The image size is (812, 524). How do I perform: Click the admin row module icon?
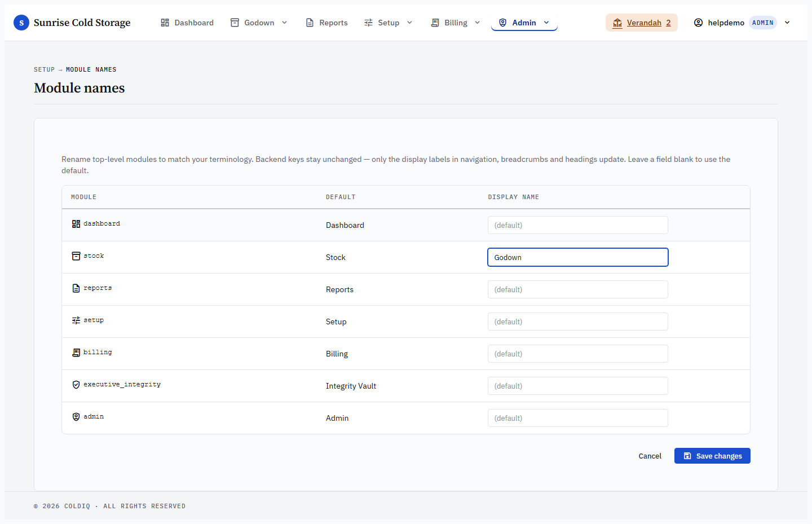coord(76,417)
